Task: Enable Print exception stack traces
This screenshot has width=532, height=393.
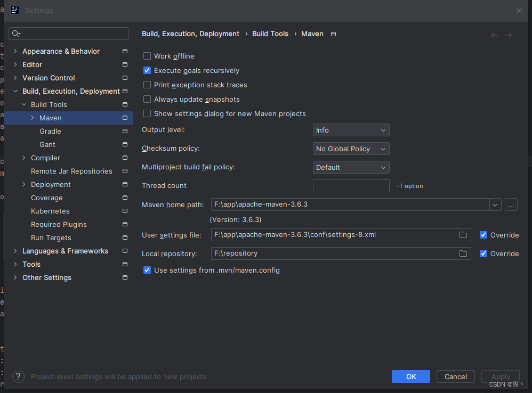Action: [147, 85]
